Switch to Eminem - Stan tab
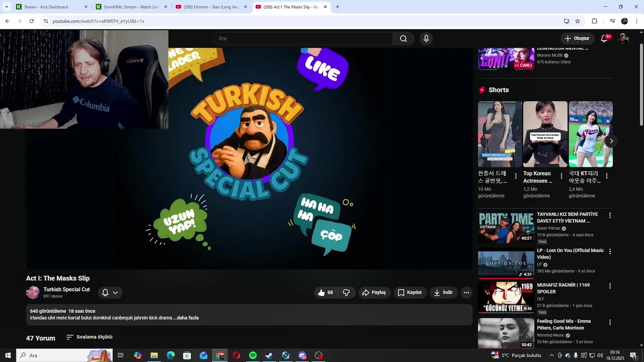This screenshot has height=362, width=644. [211, 7]
